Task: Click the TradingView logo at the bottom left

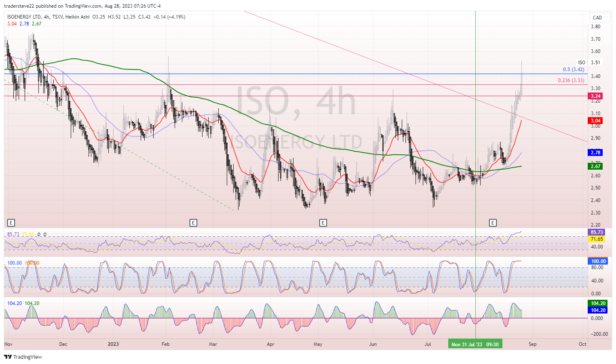Action: [x=23, y=357]
